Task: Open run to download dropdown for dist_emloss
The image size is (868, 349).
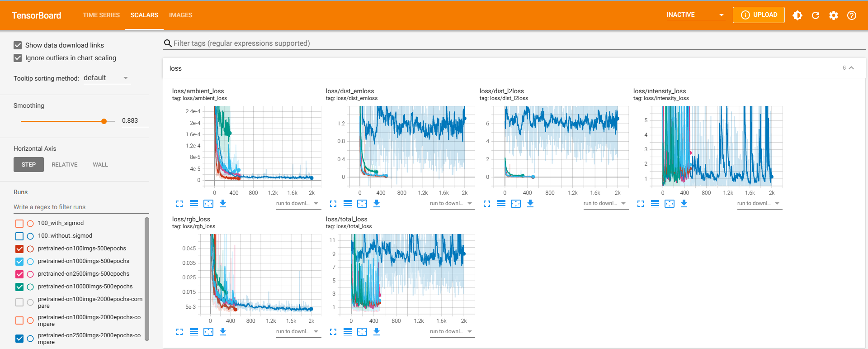Action: click(x=452, y=204)
